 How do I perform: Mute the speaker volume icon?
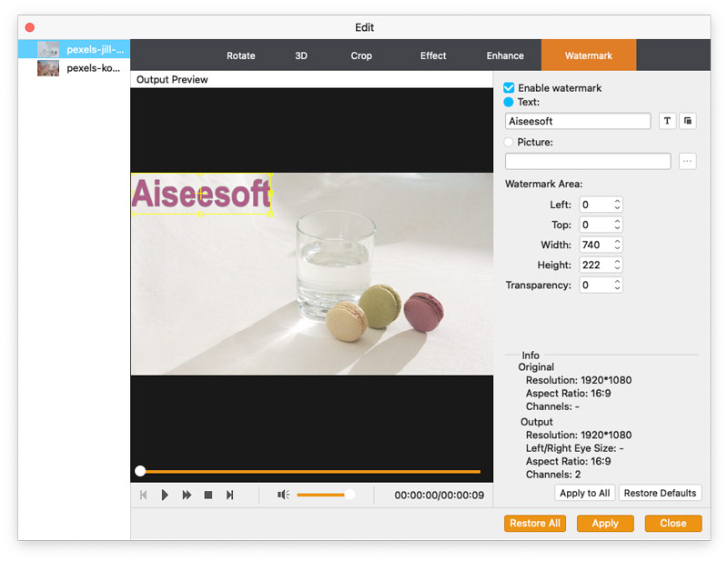tap(283, 496)
